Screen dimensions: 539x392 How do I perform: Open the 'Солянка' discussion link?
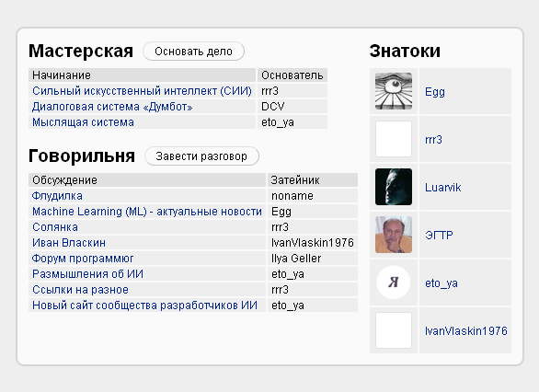(55, 227)
